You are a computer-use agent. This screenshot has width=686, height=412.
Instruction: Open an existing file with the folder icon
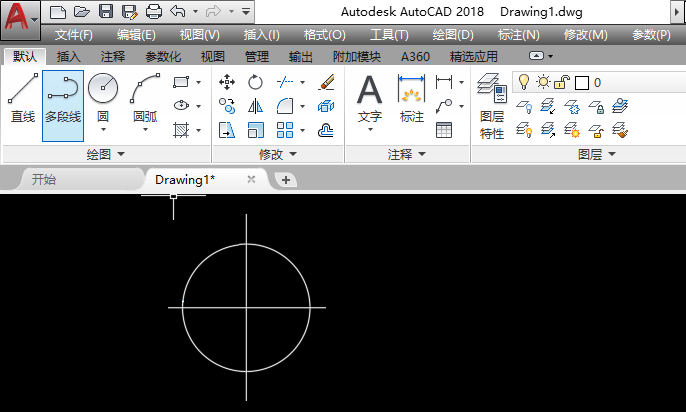click(82, 12)
